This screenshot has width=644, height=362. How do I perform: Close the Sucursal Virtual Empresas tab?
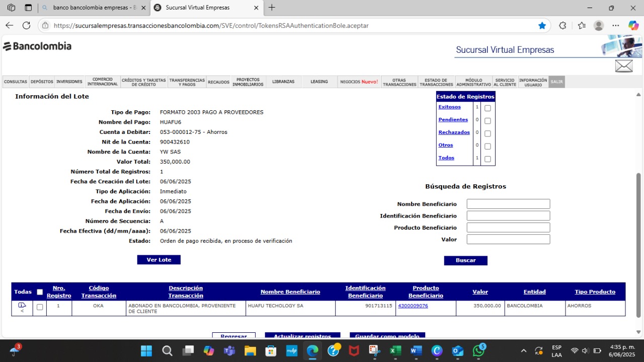pos(256,8)
